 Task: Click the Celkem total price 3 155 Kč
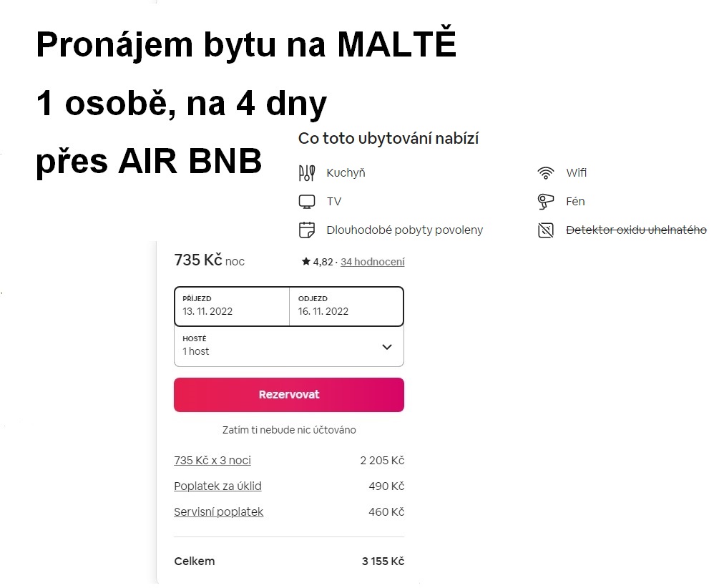coord(383,561)
